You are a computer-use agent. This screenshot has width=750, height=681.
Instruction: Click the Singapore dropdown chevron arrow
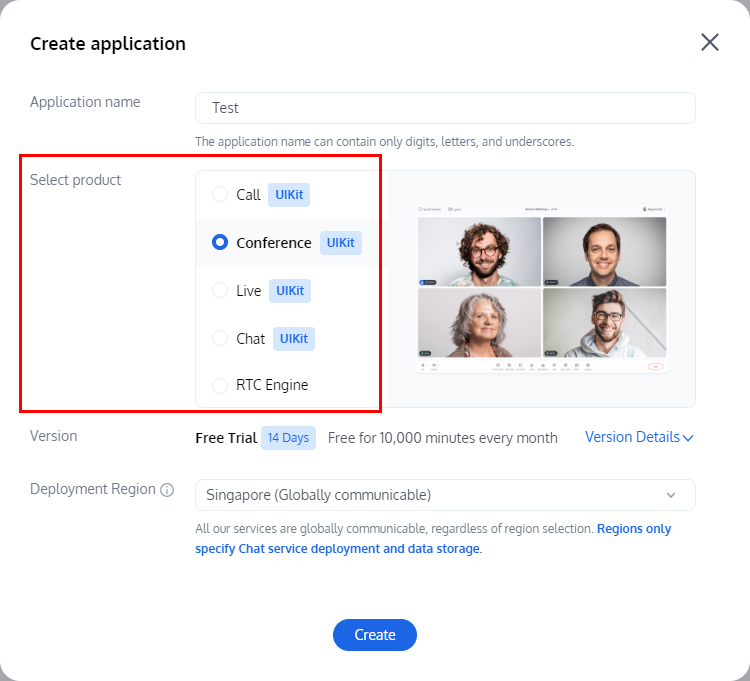[671, 495]
